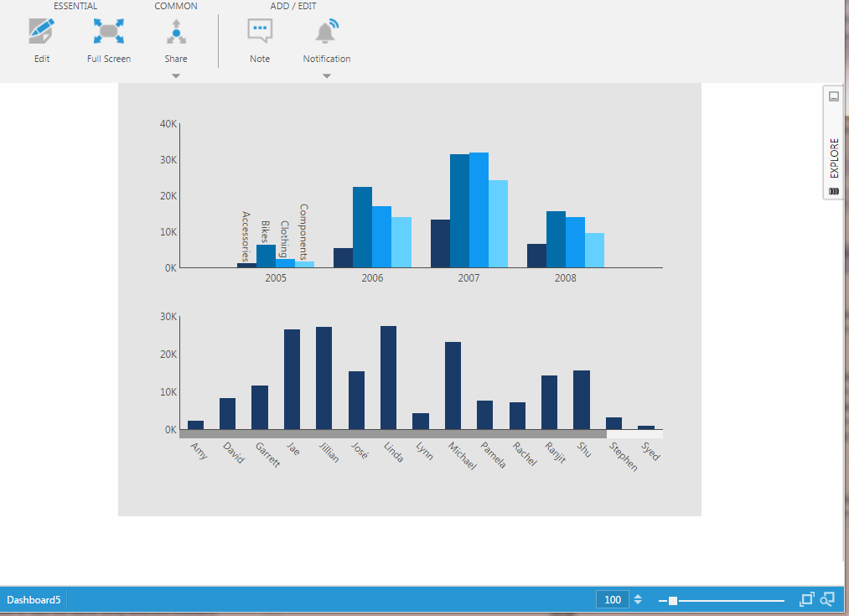Click the 2007 Clothing bar

tap(479, 210)
